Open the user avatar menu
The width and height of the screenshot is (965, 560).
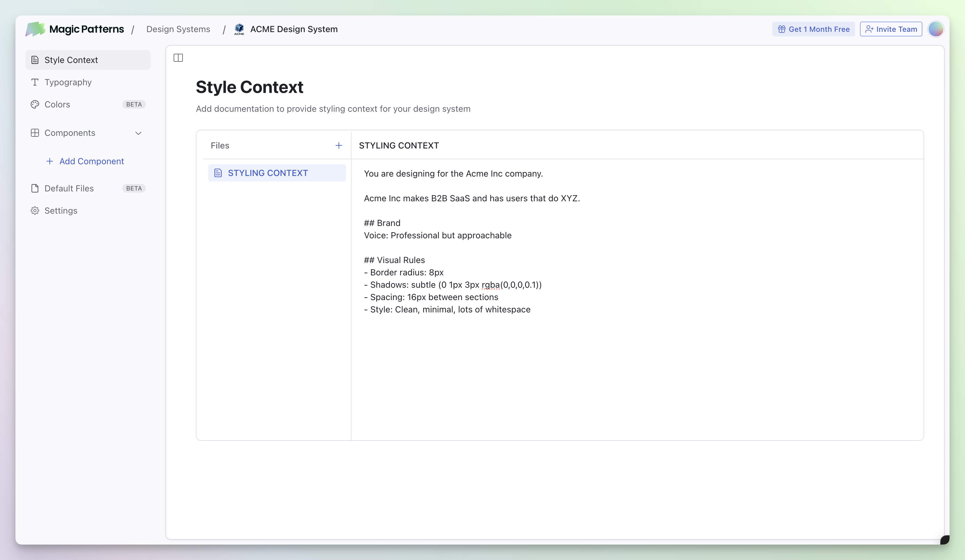(936, 29)
